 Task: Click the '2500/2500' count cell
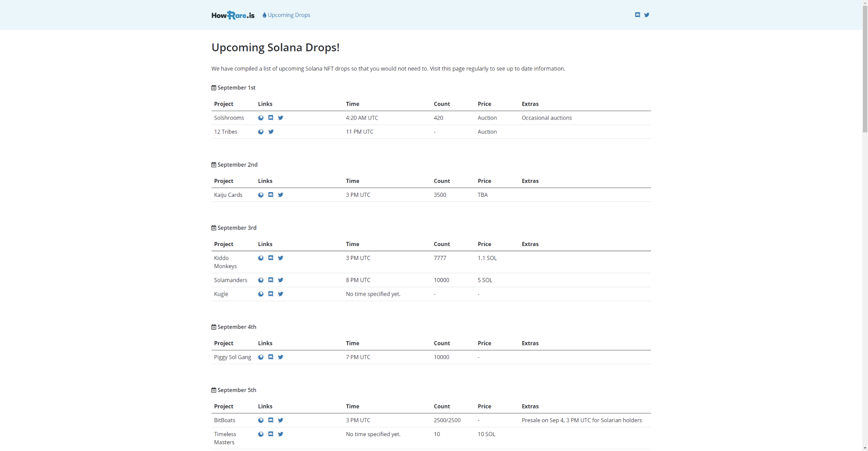(x=447, y=420)
